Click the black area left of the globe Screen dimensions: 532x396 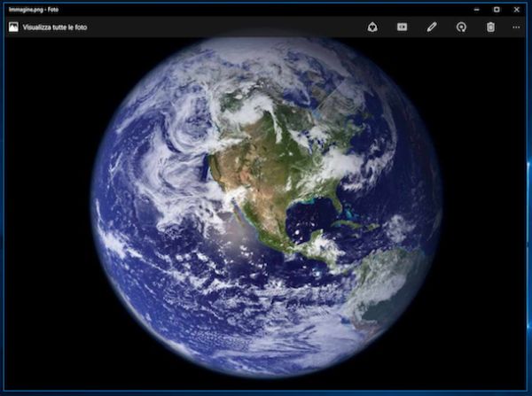coord(44,221)
